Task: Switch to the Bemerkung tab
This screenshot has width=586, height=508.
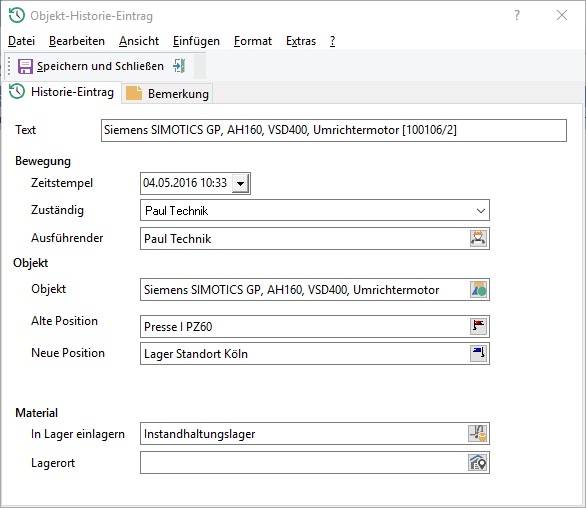Action: [x=167, y=93]
